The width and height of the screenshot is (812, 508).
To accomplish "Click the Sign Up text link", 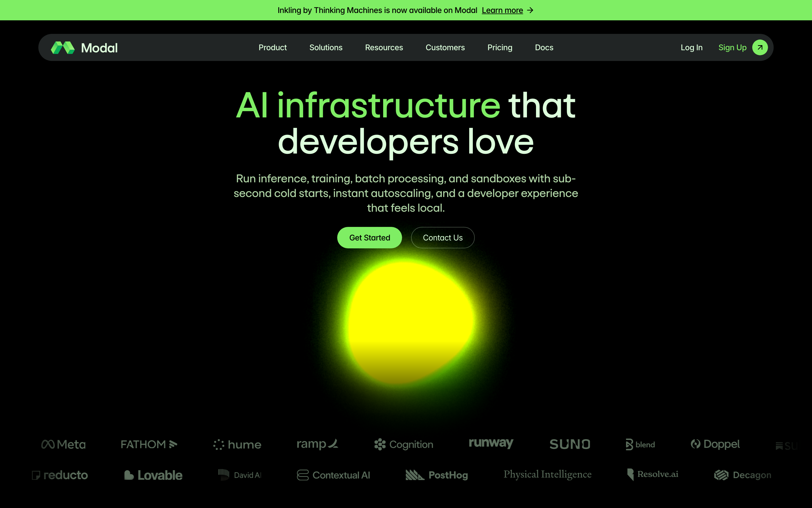I will pyautogui.click(x=732, y=47).
